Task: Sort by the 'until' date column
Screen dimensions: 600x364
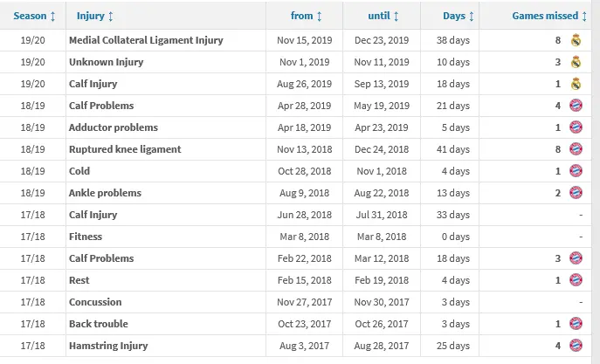Action: click(x=383, y=16)
